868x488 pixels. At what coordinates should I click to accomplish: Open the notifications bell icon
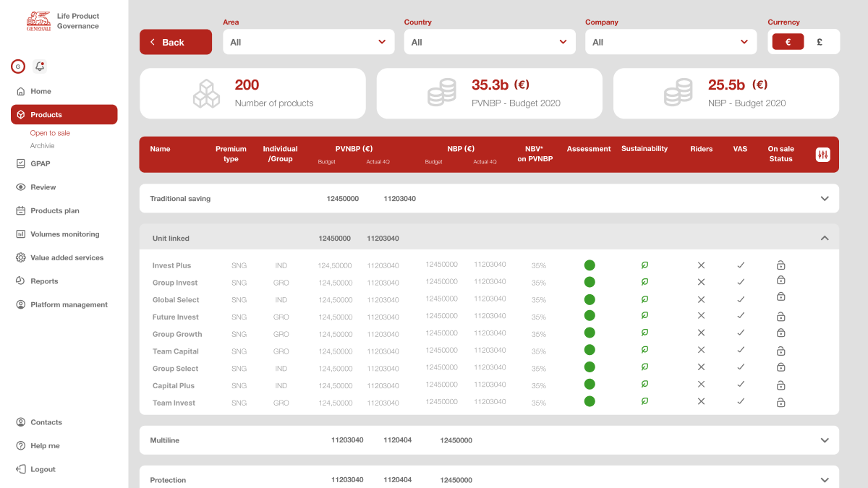pos(40,67)
